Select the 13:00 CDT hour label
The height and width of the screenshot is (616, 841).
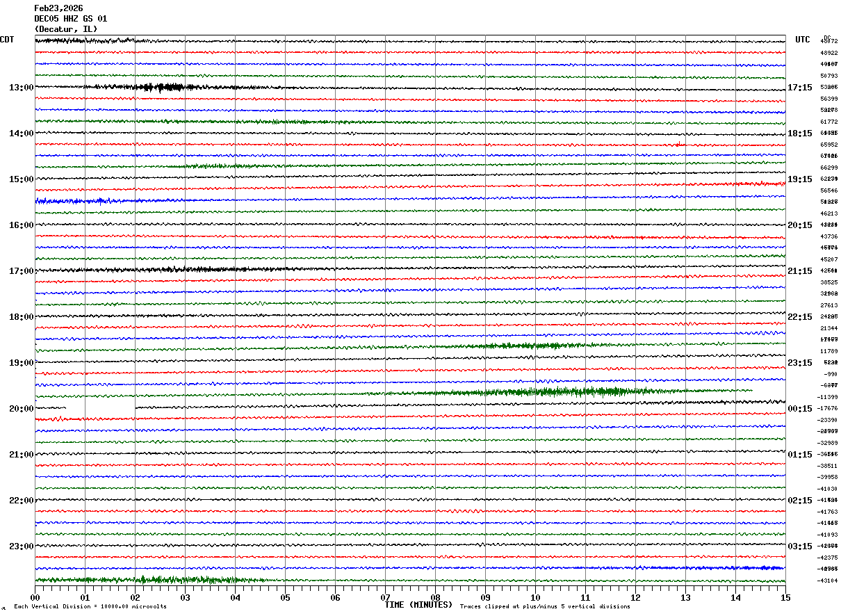pos(22,88)
